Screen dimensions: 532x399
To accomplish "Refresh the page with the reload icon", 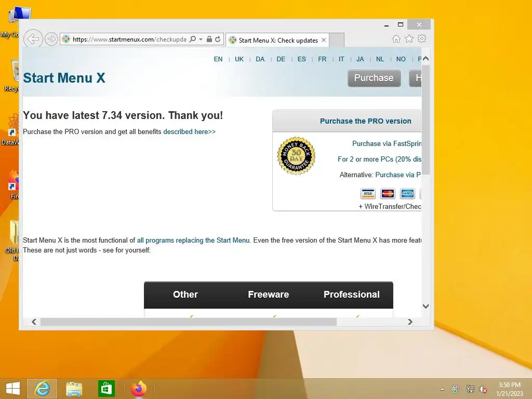I will point(218,39).
